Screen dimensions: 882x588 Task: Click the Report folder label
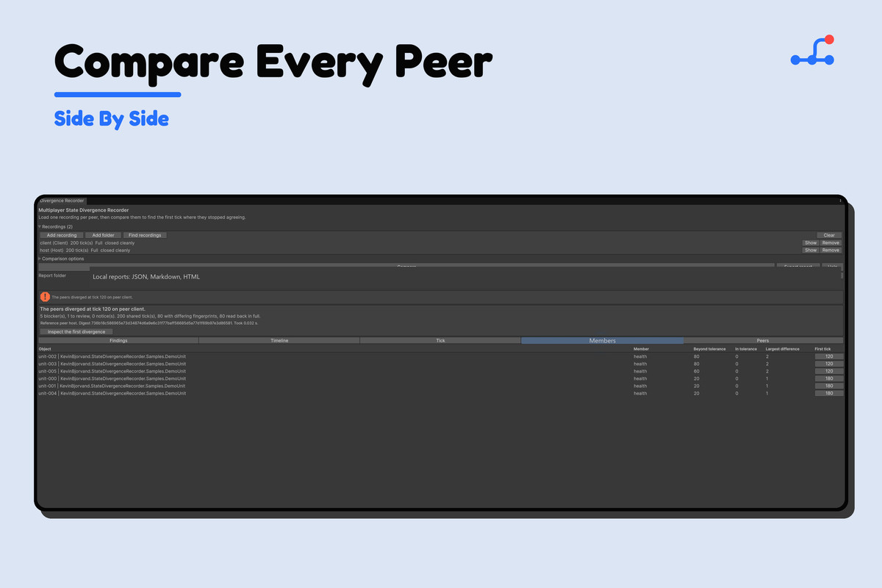click(x=52, y=276)
